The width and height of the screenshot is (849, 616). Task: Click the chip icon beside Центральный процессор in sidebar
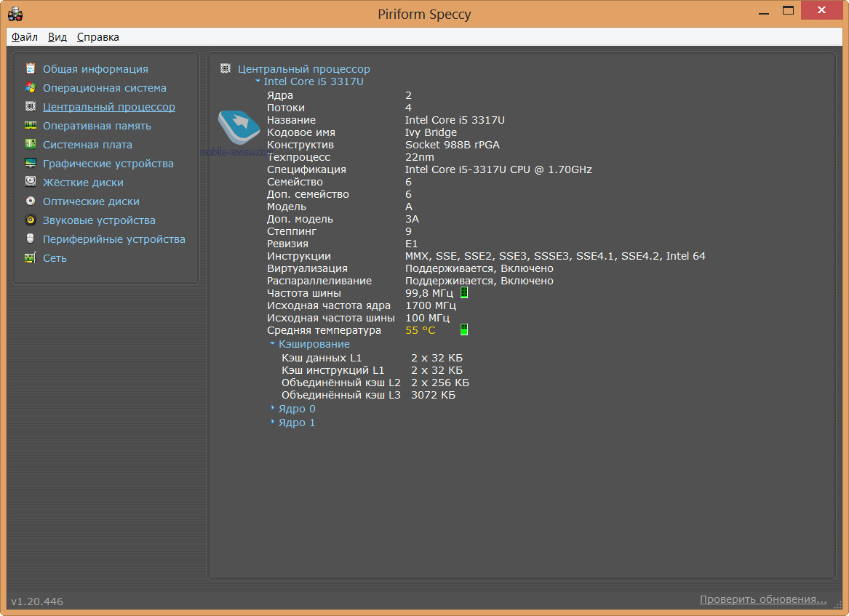31,106
